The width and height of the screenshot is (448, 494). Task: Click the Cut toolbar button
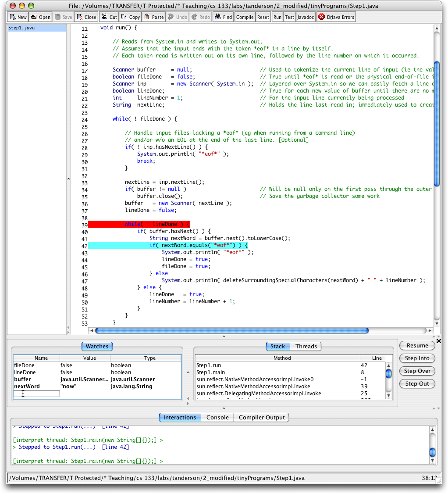[x=109, y=17]
